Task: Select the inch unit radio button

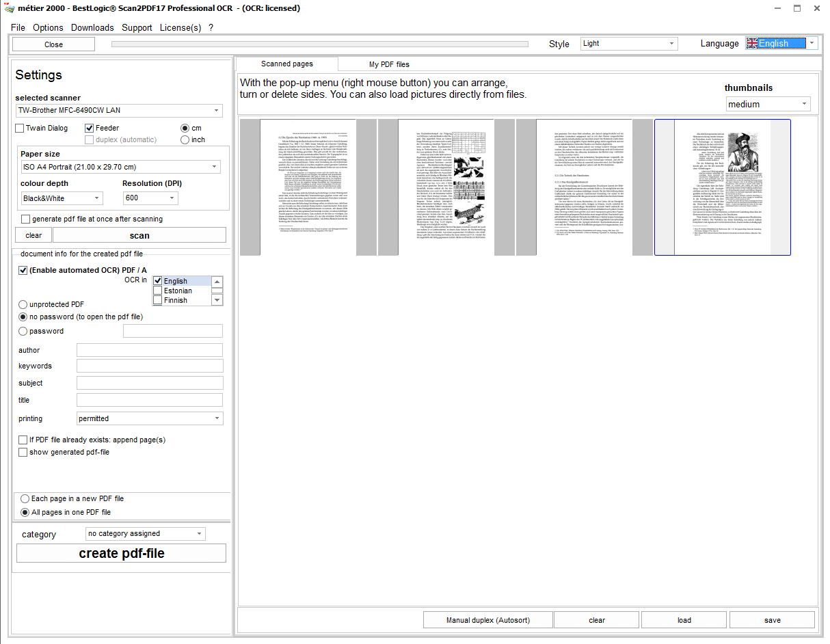Action: click(x=185, y=139)
